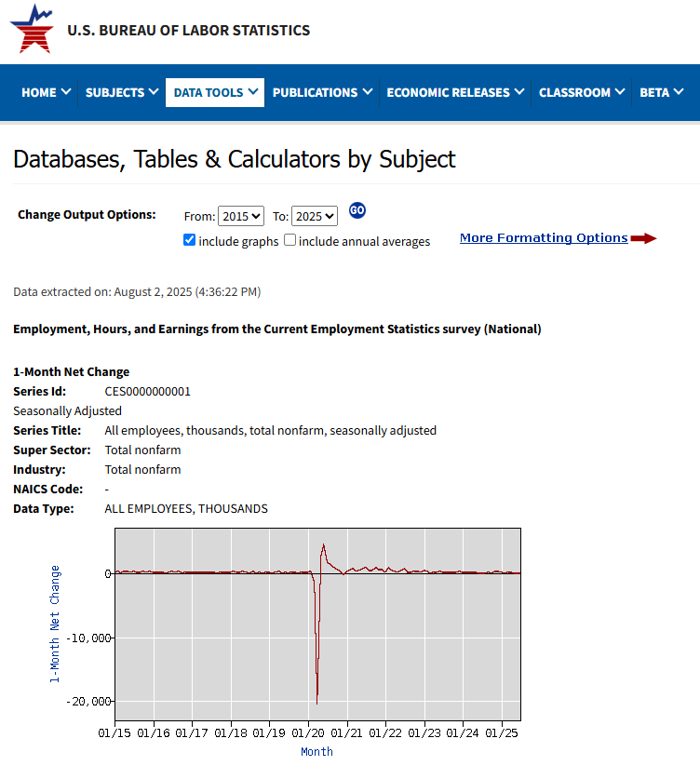Image resolution: width=700 pixels, height=779 pixels.
Task: Click the Series Title value text
Action: click(270, 430)
